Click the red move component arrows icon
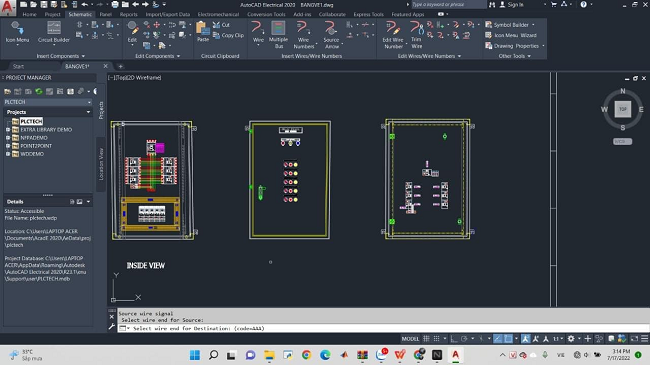Viewport: 650px width, 365px height. [157, 25]
